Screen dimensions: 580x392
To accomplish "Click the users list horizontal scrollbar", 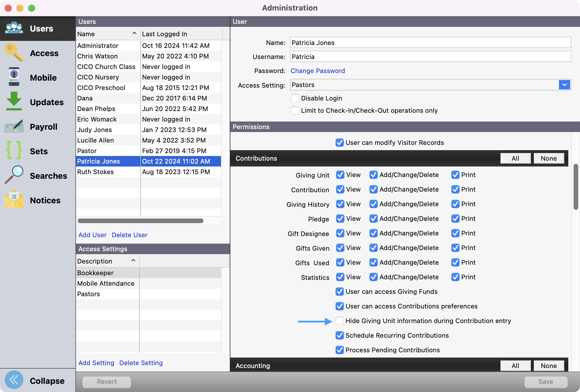I will tap(140, 221).
